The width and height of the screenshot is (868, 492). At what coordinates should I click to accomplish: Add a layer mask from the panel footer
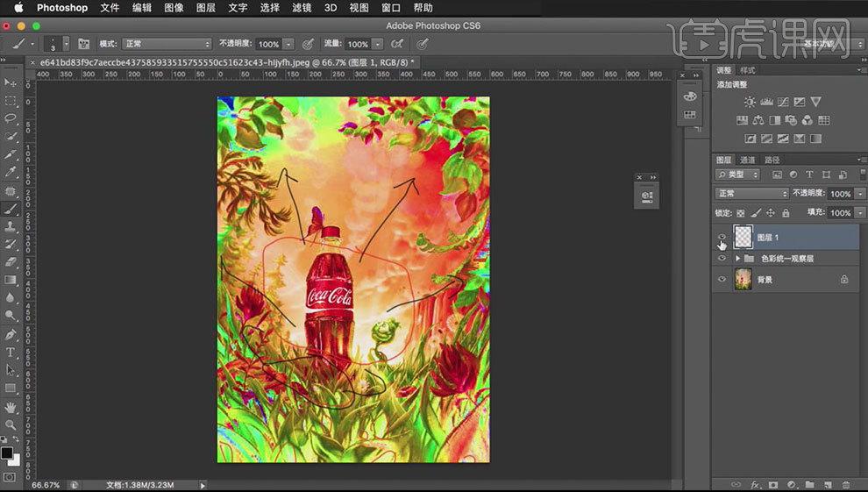coord(773,485)
